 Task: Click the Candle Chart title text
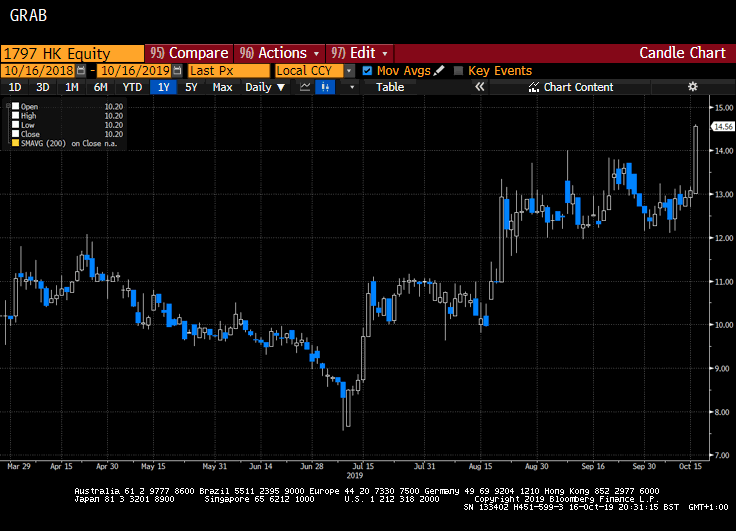(x=682, y=53)
